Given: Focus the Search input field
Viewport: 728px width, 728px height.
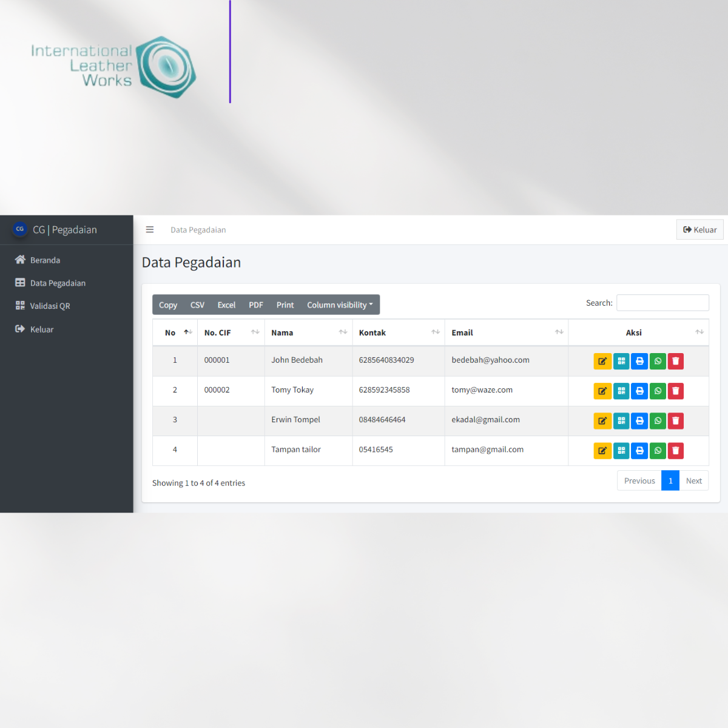Looking at the screenshot, I should tap(662, 303).
